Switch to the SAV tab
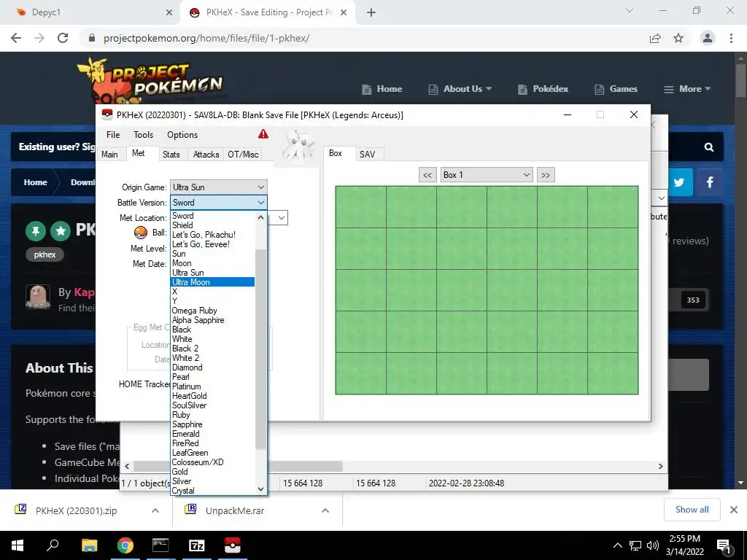The height and width of the screenshot is (560, 747). (368, 155)
